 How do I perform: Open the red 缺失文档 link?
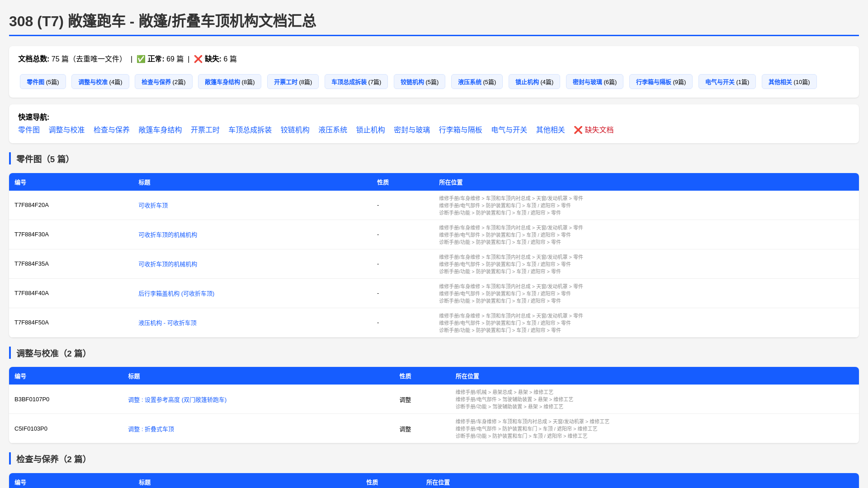tap(594, 130)
